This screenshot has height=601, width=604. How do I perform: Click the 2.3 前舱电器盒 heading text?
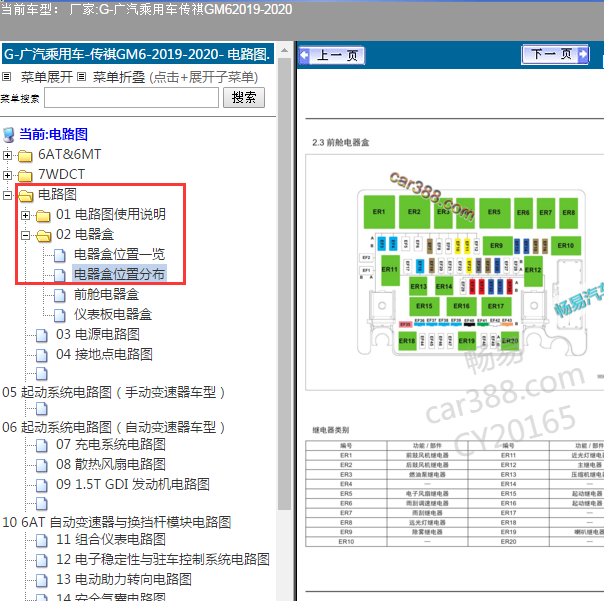coord(341,143)
